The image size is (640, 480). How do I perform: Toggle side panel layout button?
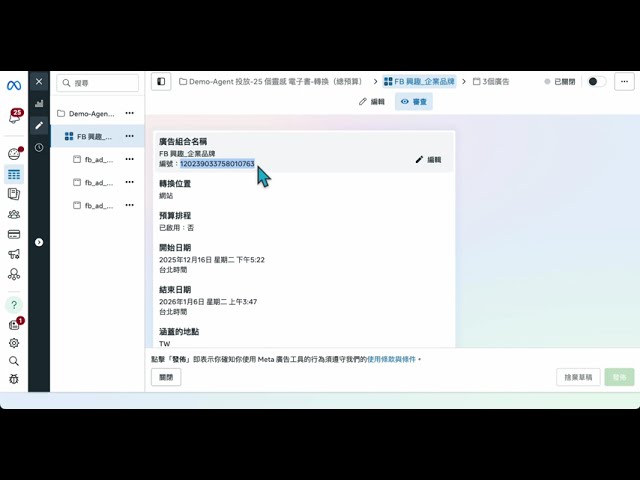(161, 82)
